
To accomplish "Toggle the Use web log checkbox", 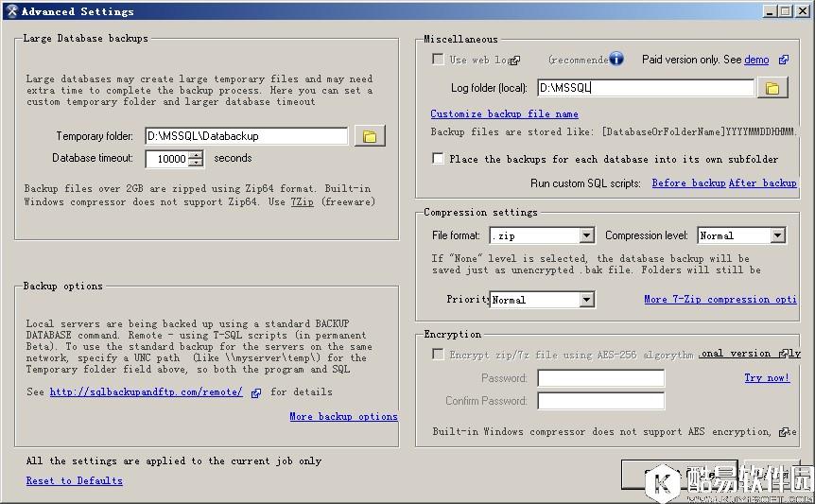I will (438, 60).
